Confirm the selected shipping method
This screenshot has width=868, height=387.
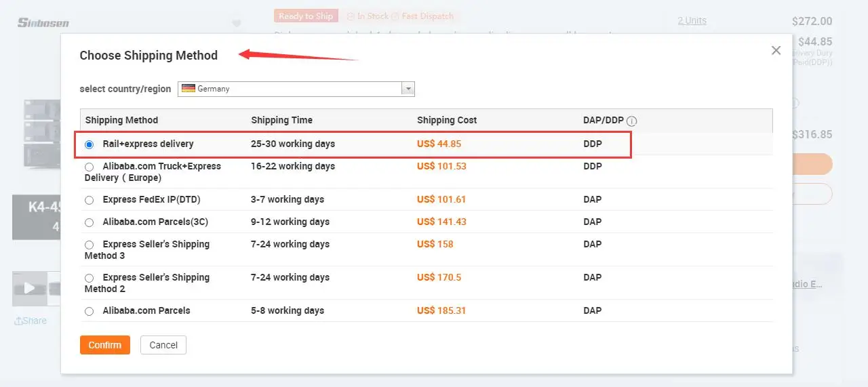pos(104,345)
